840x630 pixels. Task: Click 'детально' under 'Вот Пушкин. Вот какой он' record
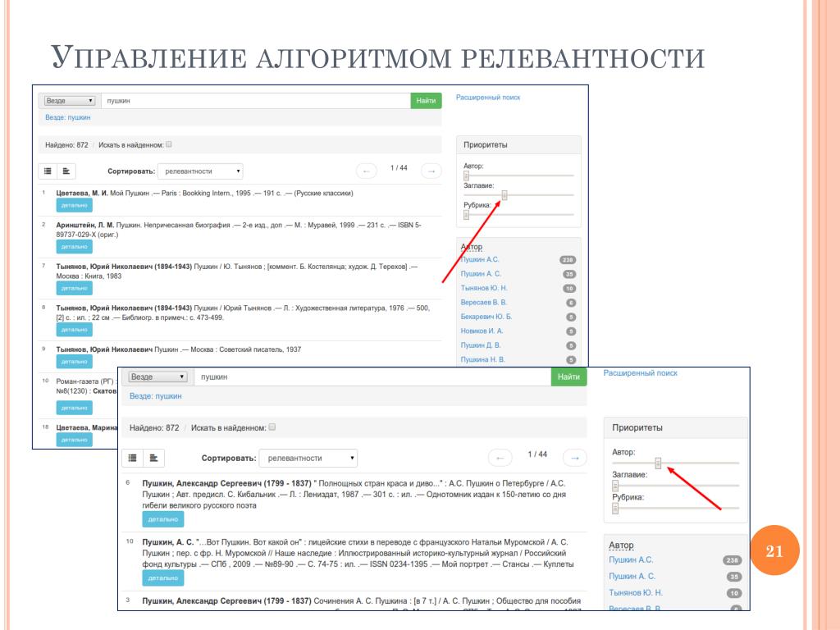[163, 578]
